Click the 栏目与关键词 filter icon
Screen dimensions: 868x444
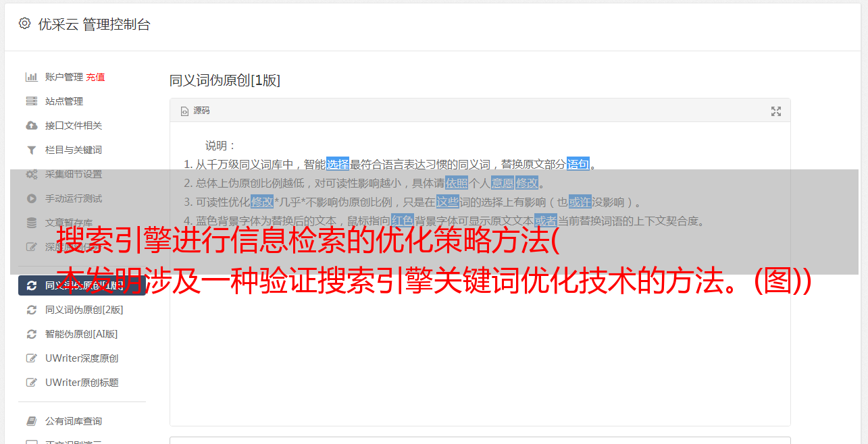[31, 150]
